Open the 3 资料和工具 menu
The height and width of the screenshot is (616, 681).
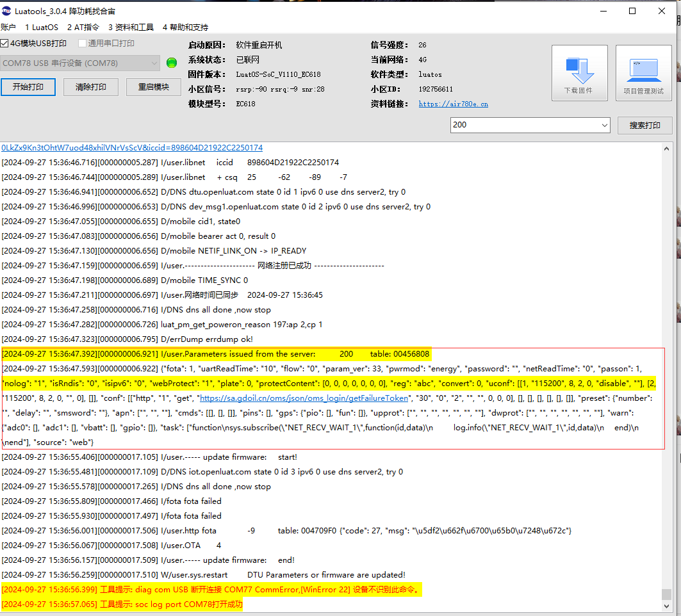click(x=130, y=27)
